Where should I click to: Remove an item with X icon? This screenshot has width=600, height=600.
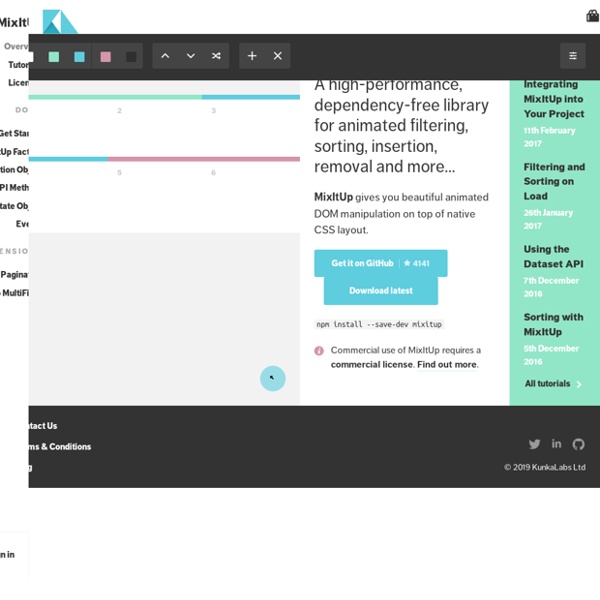click(278, 56)
